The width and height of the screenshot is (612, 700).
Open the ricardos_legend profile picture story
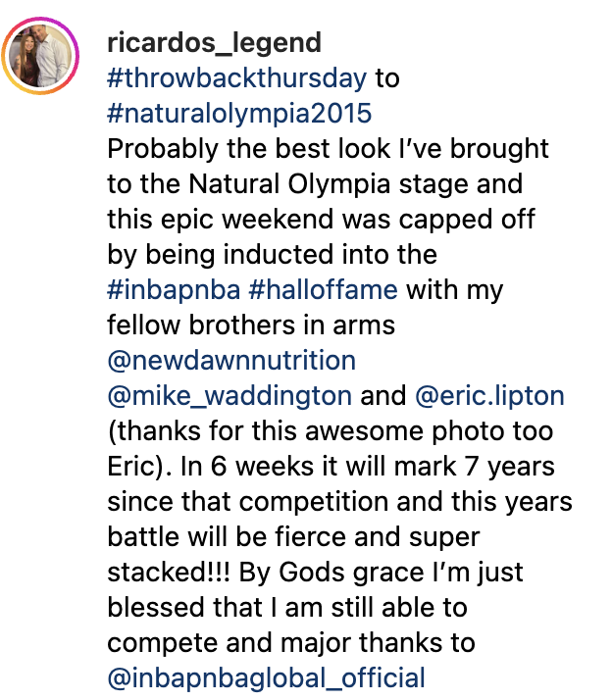point(42,57)
